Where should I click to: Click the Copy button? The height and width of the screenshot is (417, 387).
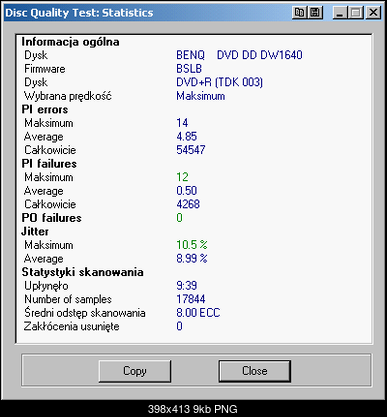tap(135, 371)
